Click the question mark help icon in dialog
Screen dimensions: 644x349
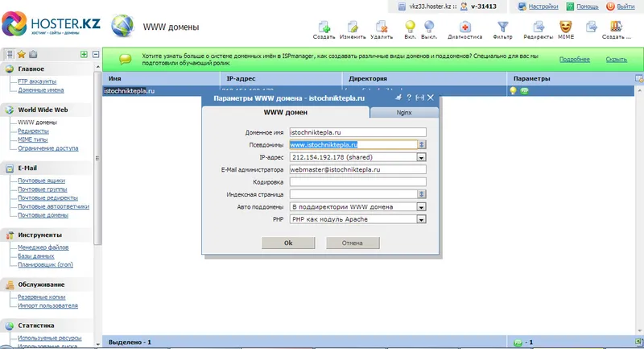point(409,98)
